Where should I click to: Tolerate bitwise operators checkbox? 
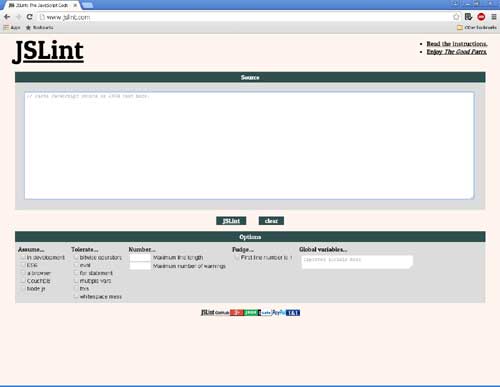point(76,258)
